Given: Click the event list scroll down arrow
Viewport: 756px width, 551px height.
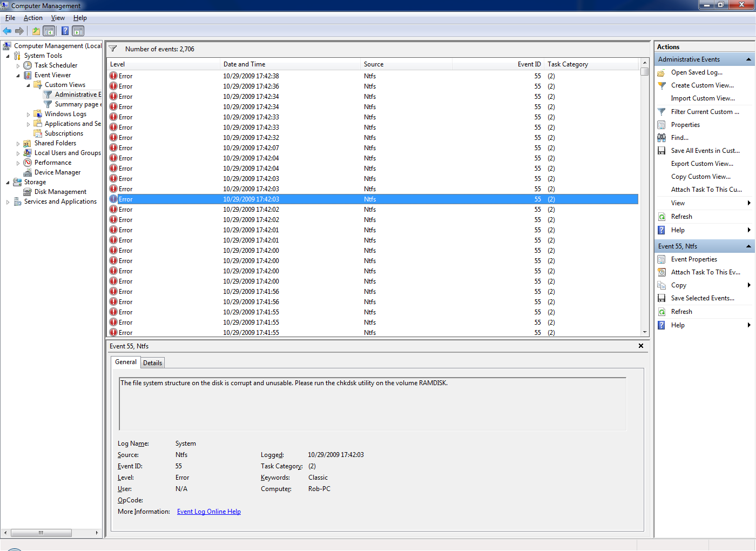Looking at the screenshot, I should point(645,332).
